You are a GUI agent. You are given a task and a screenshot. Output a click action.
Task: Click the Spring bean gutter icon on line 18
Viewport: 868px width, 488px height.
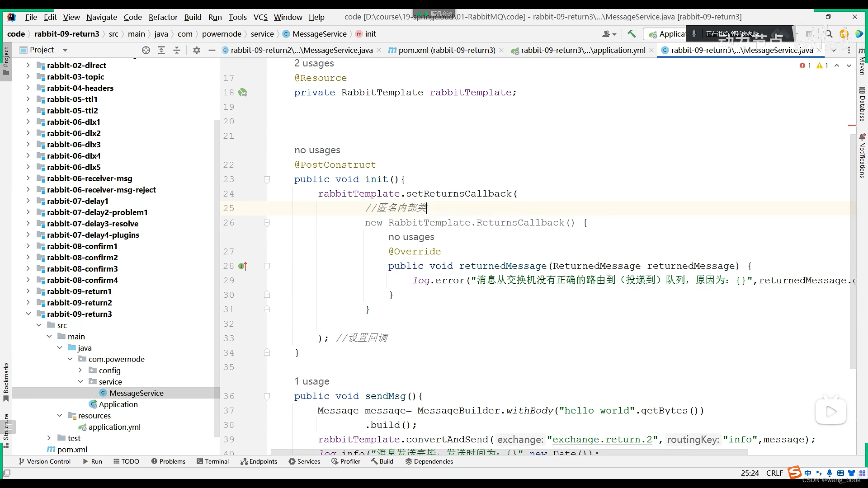(243, 93)
